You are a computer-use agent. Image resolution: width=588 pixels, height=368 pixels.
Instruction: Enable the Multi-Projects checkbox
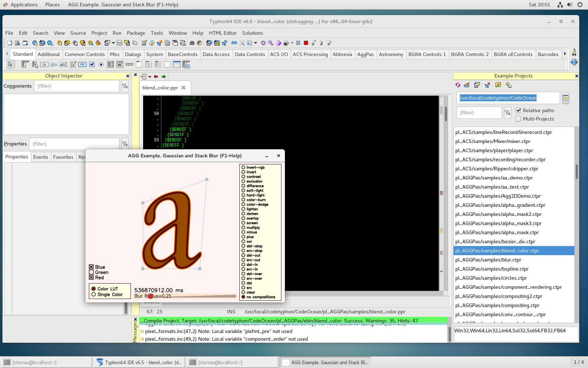click(518, 119)
